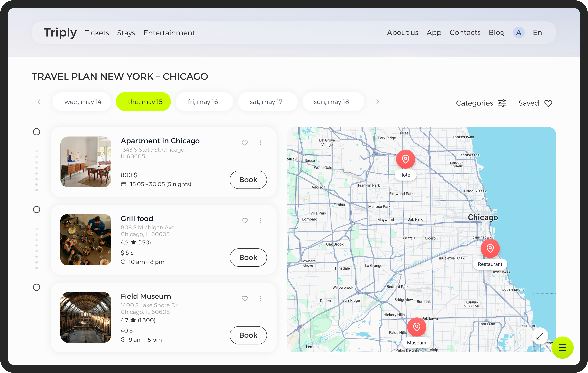
Task: Open Categories filter options
Action: (x=481, y=103)
